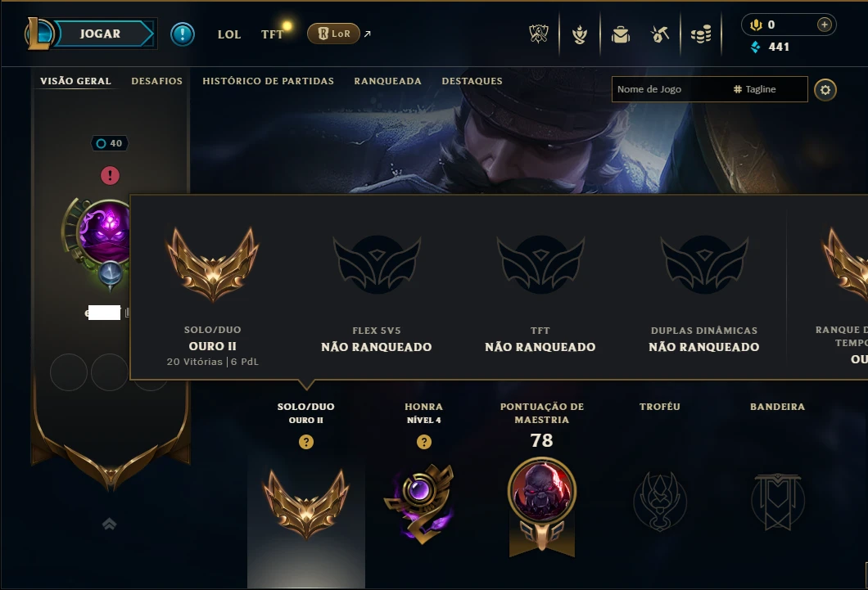Click the Solo/Duo help question mark
This screenshot has height=590, width=868.
(x=306, y=442)
